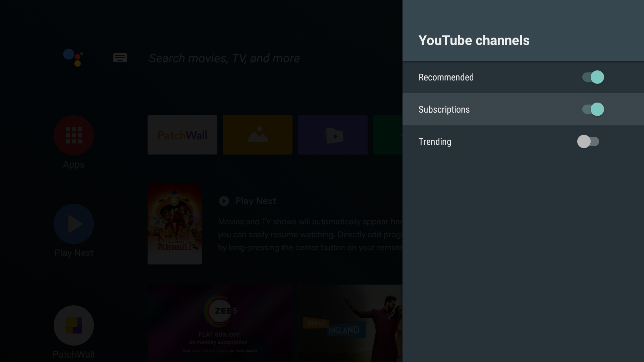644x362 pixels.
Task: Open the purple video folder tile icon
Action: tap(332, 135)
